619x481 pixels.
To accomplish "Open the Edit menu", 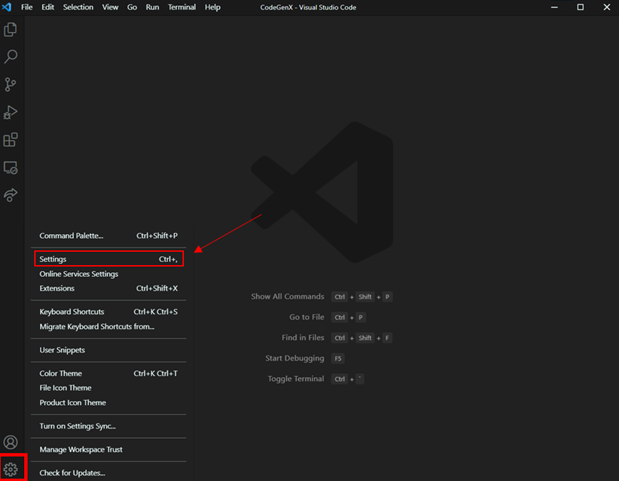I will pos(48,7).
